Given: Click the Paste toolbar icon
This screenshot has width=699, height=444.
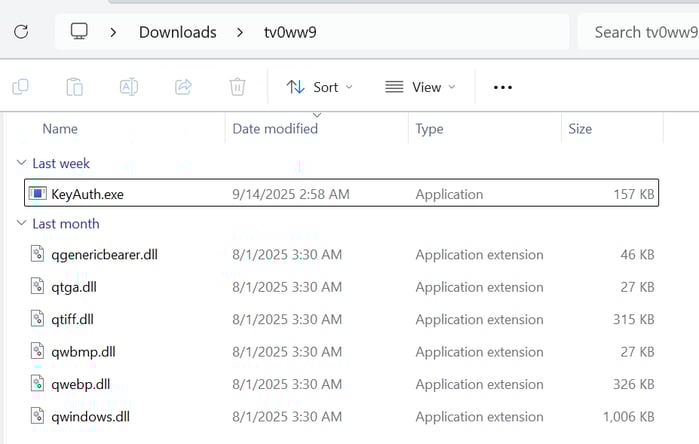Looking at the screenshot, I should coord(74,87).
